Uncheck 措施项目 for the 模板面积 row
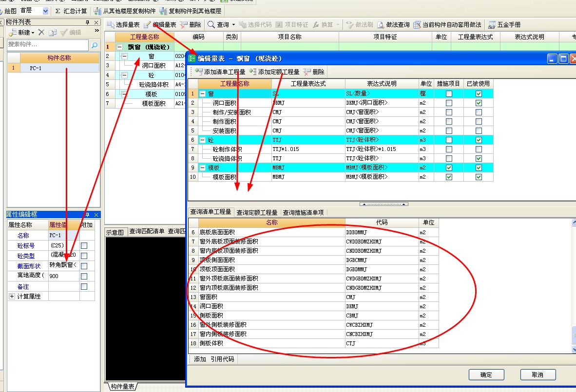This screenshot has height=392, width=576. tap(449, 177)
